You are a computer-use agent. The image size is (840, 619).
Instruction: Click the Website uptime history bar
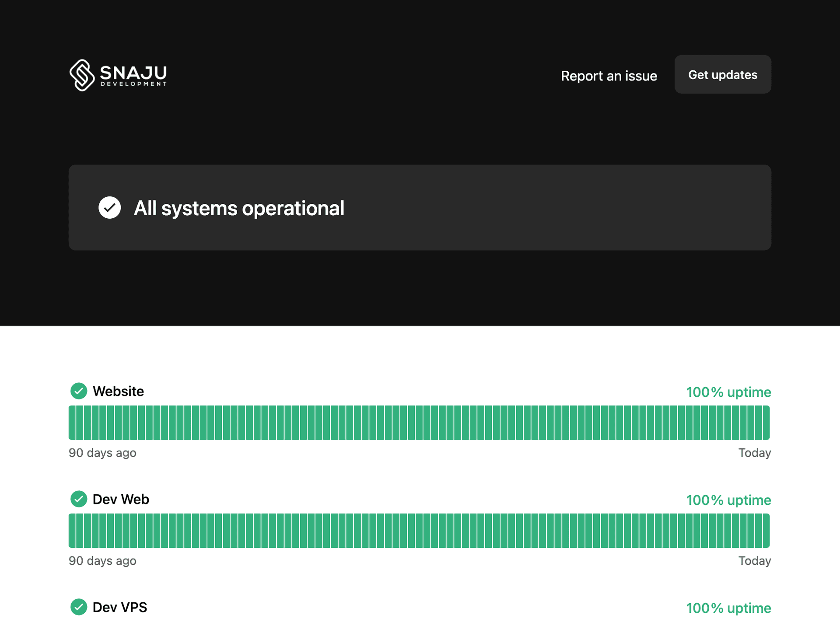pyautogui.click(x=419, y=423)
